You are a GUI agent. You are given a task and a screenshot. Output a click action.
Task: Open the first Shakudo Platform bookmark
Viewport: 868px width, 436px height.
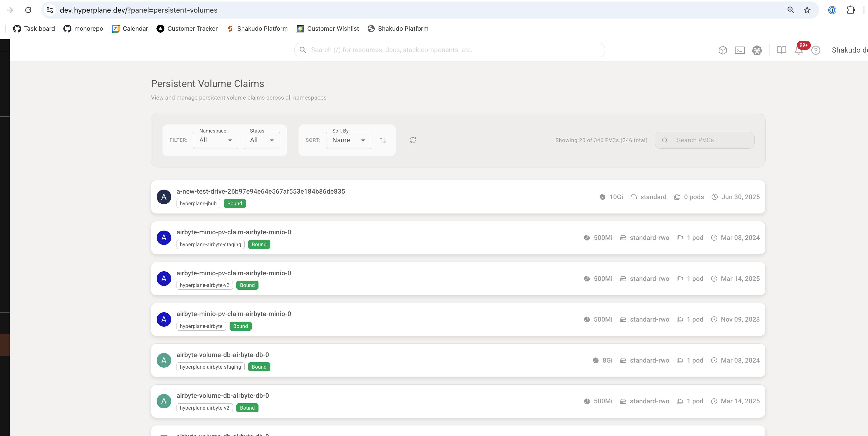point(257,29)
